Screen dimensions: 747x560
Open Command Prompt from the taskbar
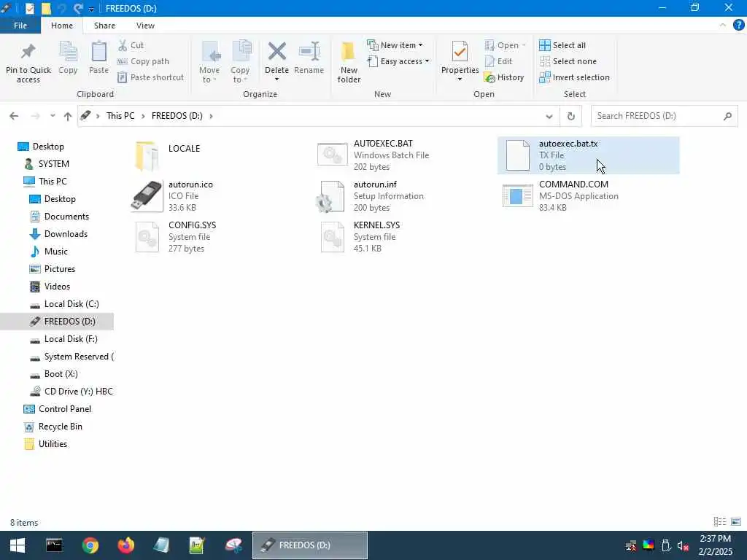click(x=54, y=545)
